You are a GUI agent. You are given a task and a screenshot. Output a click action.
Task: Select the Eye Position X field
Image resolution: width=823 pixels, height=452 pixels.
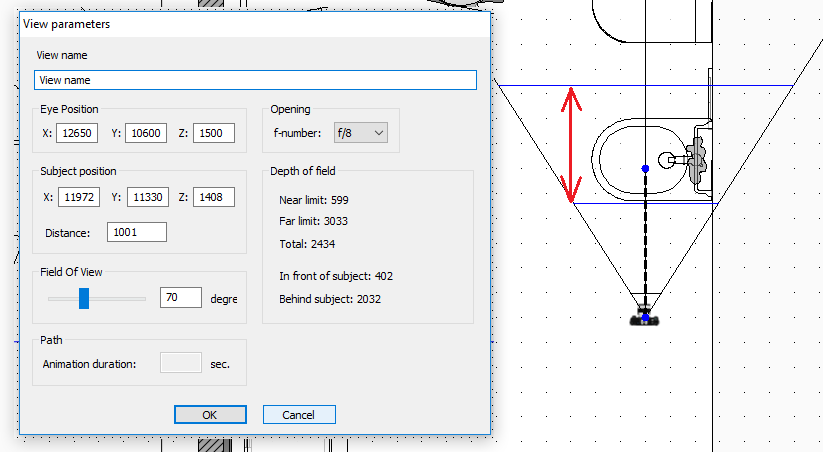pos(77,133)
